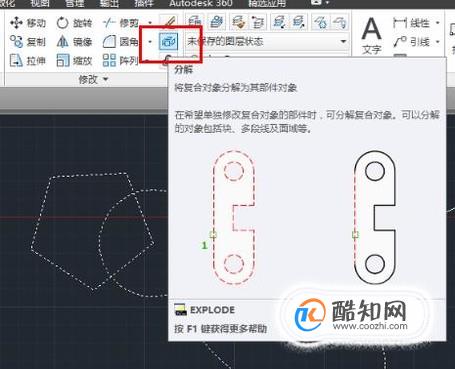Expand the Modify (修改) panel arrow
The width and height of the screenshot is (455, 369).
(106, 79)
